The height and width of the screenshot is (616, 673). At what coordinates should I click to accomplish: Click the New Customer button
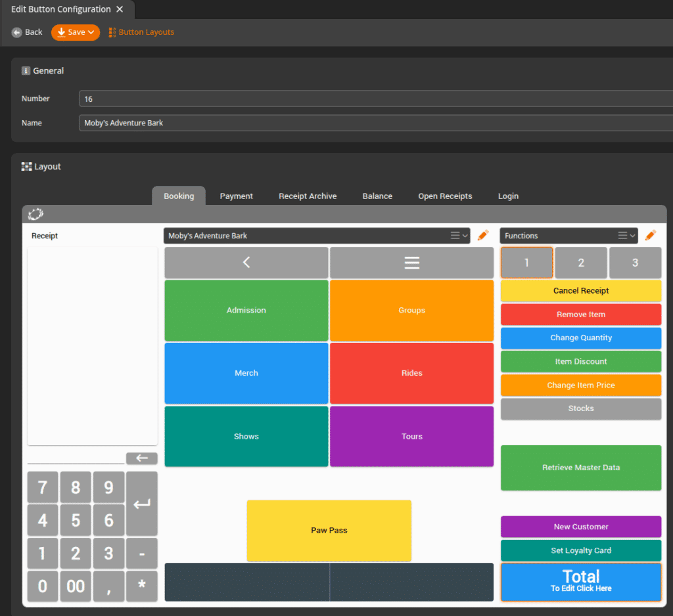(x=581, y=527)
